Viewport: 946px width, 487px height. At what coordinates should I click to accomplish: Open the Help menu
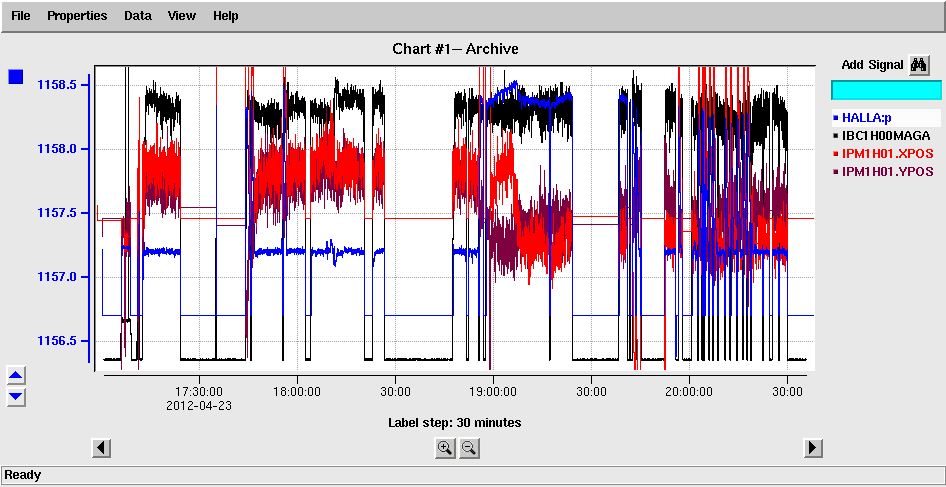click(226, 16)
